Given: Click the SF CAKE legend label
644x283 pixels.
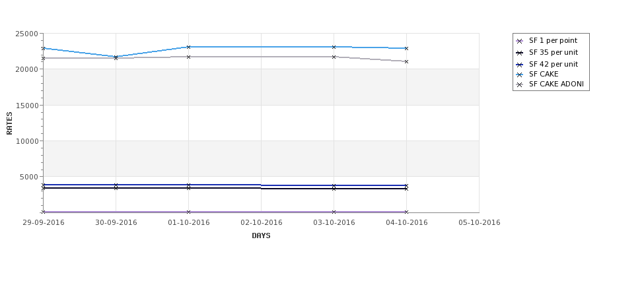Looking at the screenshot, I should pos(544,75).
